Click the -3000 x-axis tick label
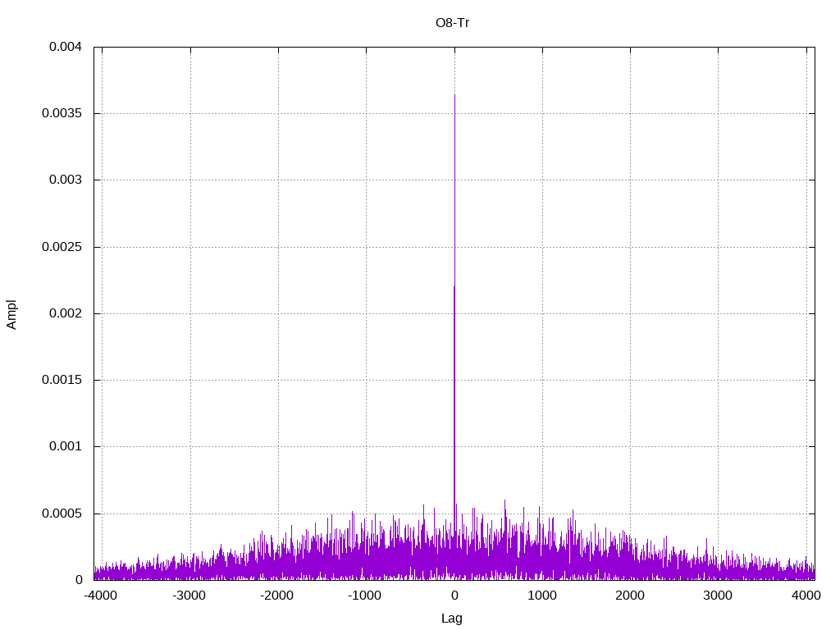 (189, 596)
